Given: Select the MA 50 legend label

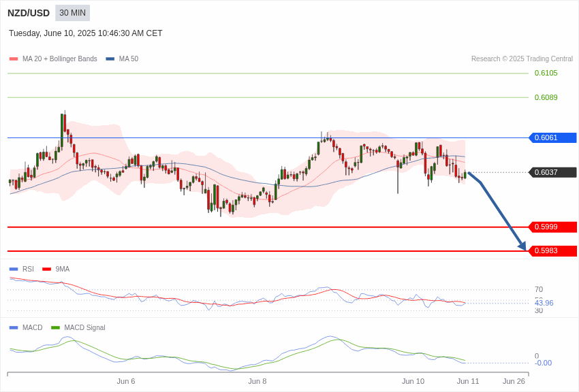Looking at the screenshot, I should click(x=129, y=59).
